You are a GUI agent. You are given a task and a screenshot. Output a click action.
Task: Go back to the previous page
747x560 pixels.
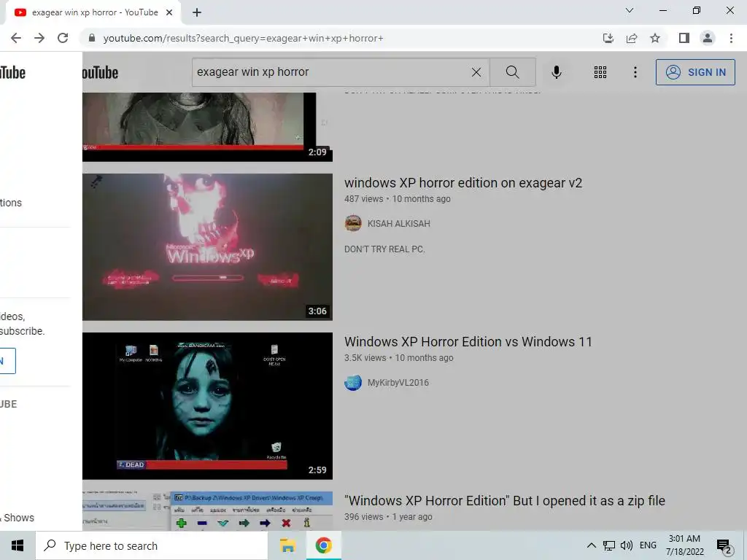16,38
